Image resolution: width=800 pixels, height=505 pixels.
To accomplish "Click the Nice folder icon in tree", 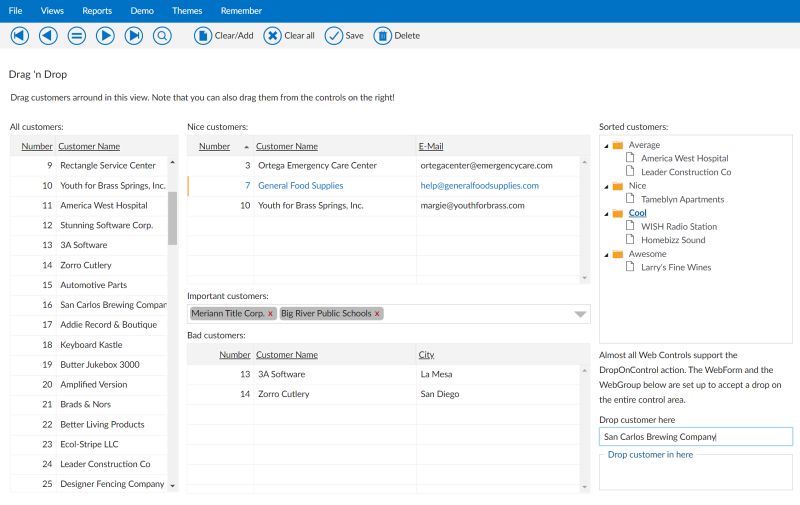I will pyautogui.click(x=618, y=186).
